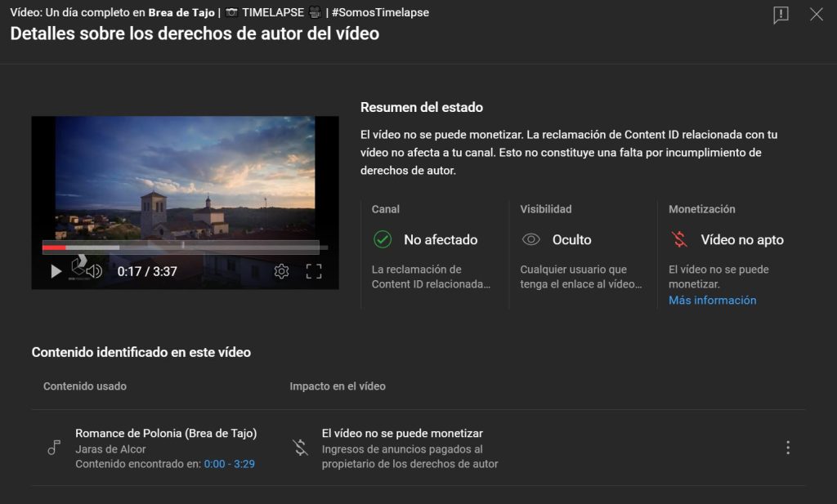Viewport: 837px width, 504px height.
Task: Select 'Romance de Polonia (Brea de Tajo)' title
Action: 166,433
